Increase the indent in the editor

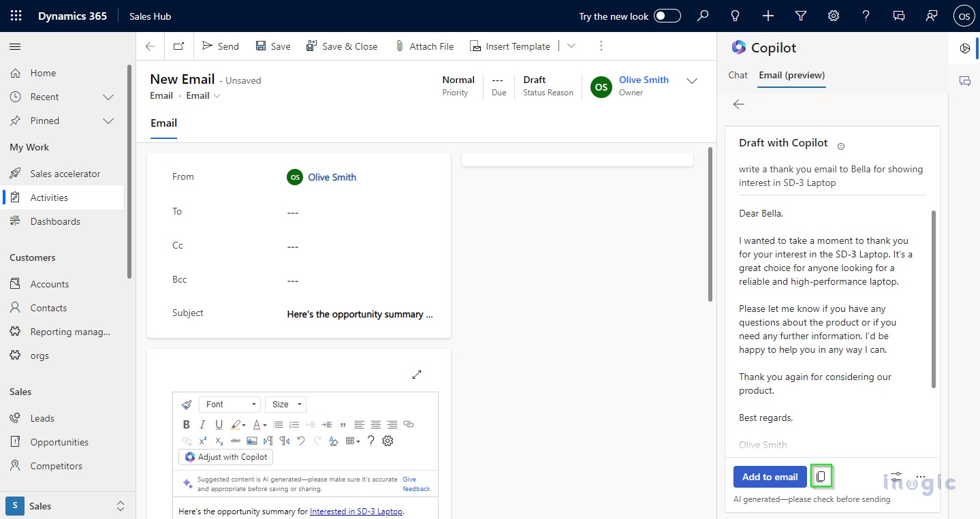coord(327,424)
